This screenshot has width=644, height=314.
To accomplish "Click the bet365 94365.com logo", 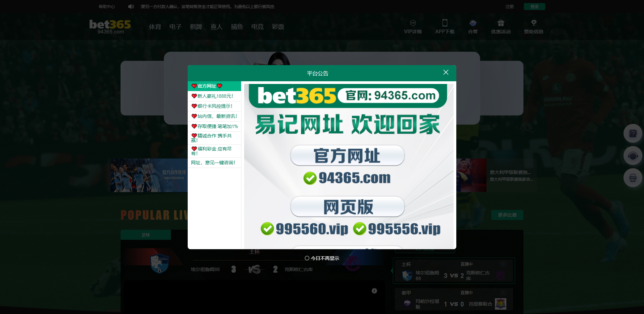I will pyautogui.click(x=110, y=27).
